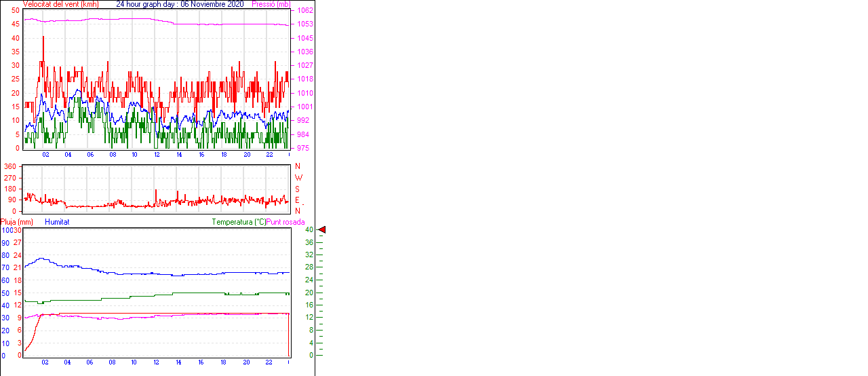Click the 180 value on wind direction axis

click(x=10, y=189)
